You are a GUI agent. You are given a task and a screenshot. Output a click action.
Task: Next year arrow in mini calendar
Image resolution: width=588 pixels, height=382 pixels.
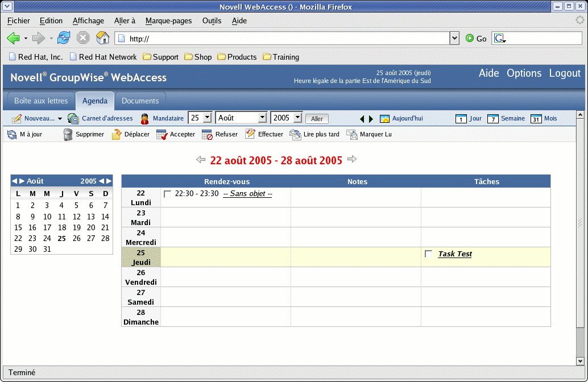pos(109,181)
